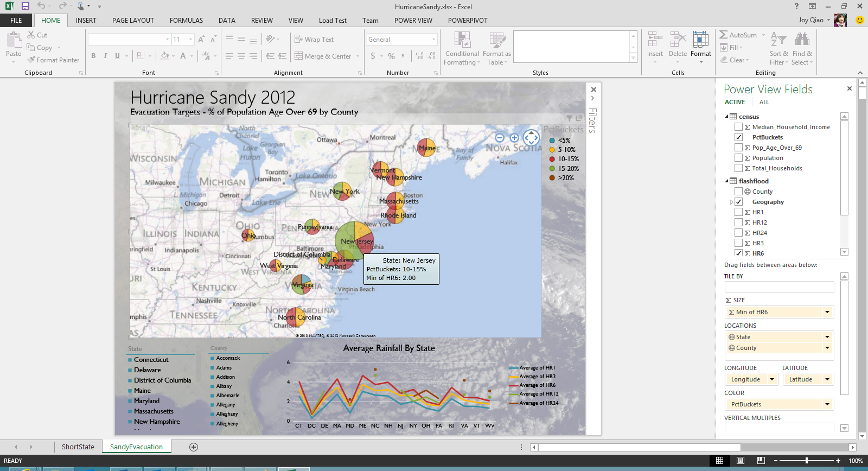Click the Accounting Number Format dollar icon
This screenshot has height=471, width=868.
373,56
